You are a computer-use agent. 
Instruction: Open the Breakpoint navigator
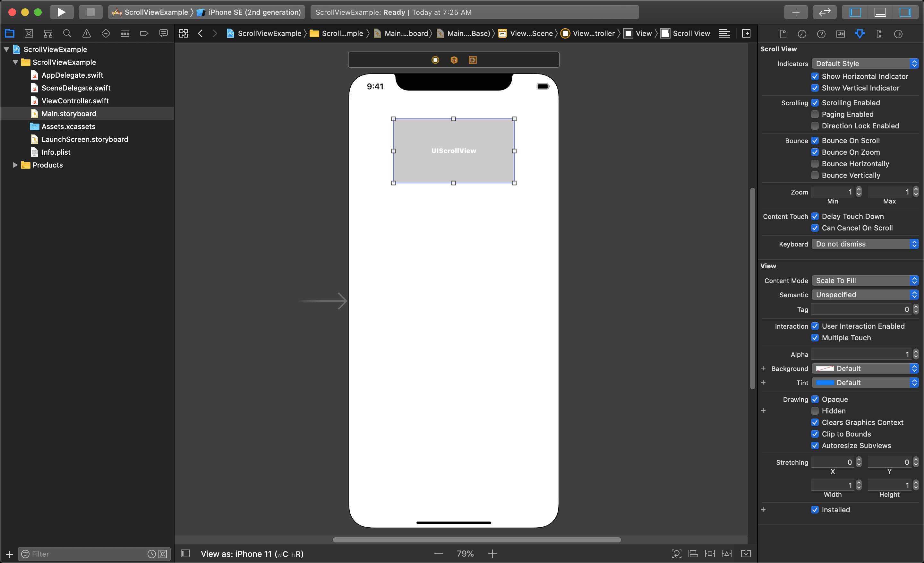pos(144,33)
